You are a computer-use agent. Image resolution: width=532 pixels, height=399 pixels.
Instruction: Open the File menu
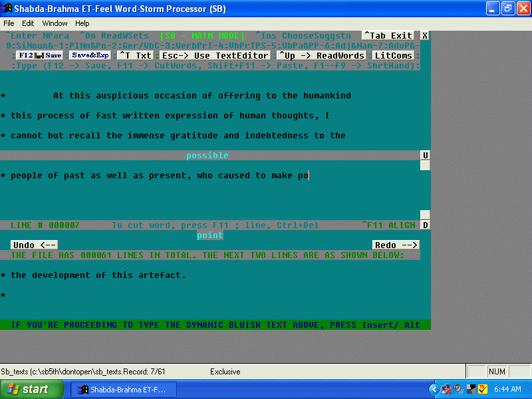[x=9, y=23]
